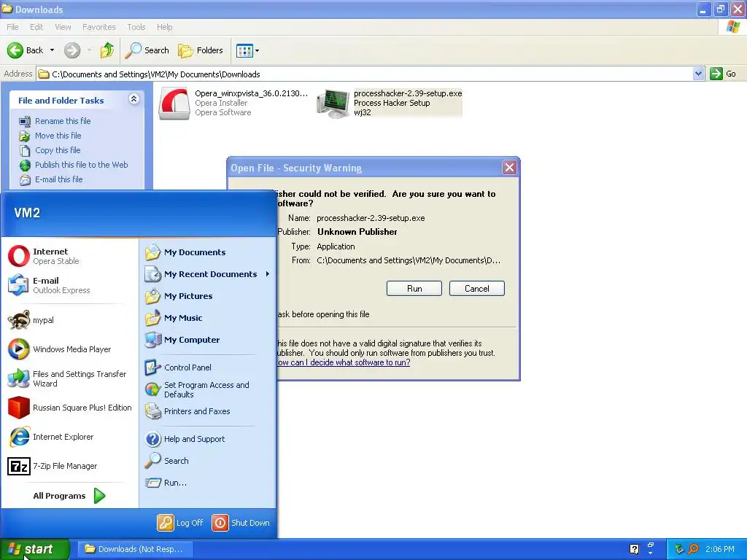Open My Pictures folder

tap(207, 296)
